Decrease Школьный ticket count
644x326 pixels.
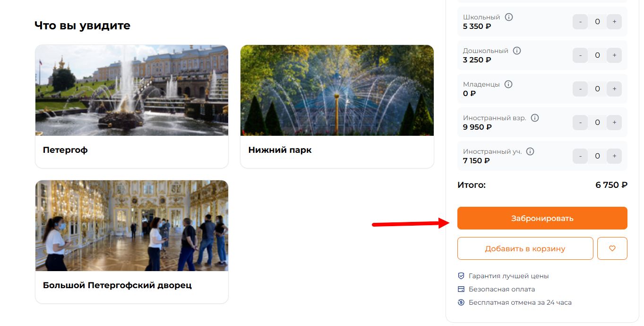[580, 22]
